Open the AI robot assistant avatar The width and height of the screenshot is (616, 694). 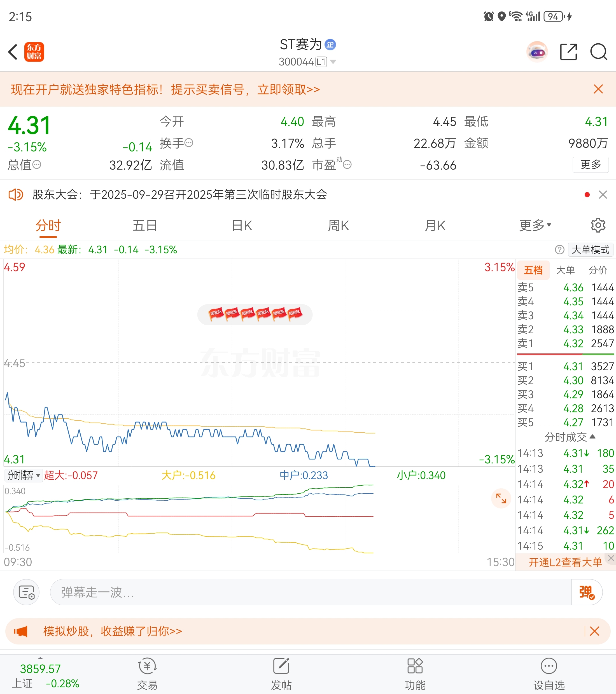pos(537,52)
